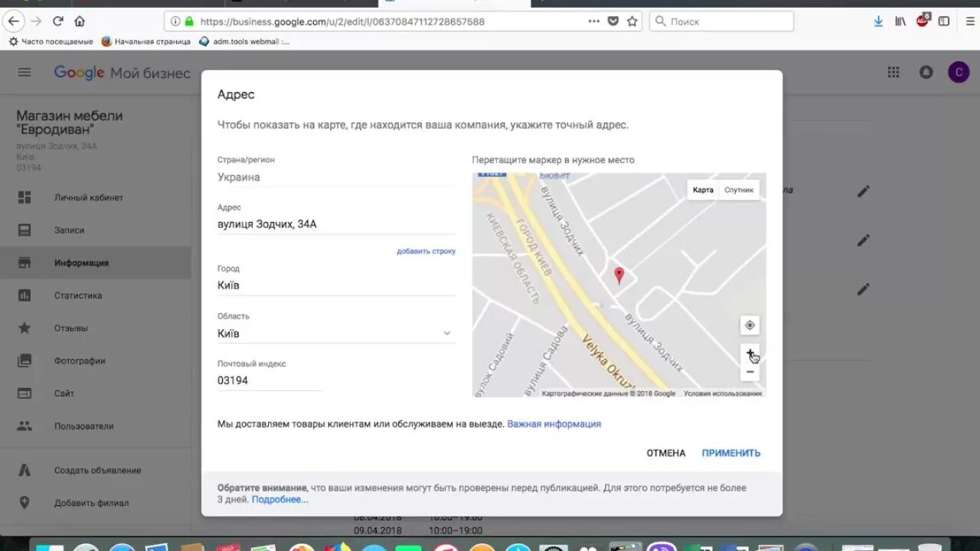Click the green padlock site info icon

[x=190, y=21]
